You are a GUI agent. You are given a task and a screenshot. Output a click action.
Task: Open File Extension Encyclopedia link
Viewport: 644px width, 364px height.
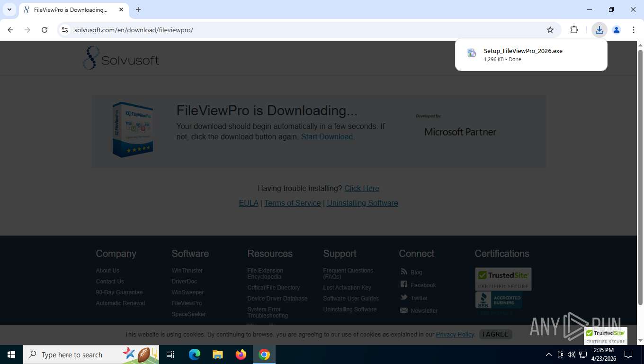pyautogui.click(x=265, y=273)
